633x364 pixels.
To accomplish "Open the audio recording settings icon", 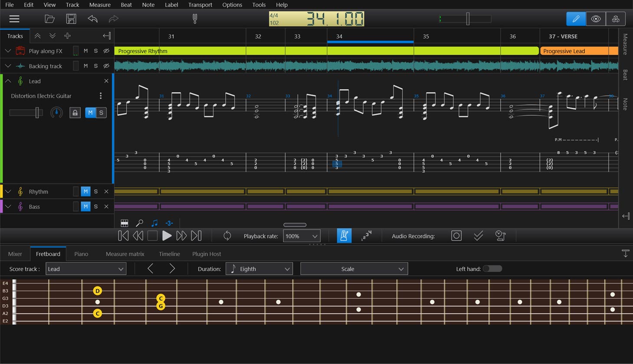I will click(500, 235).
